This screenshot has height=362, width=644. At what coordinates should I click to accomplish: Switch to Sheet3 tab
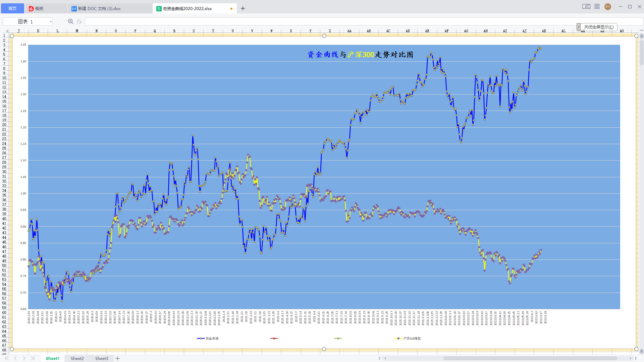pyautogui.click(x=102, y=358)
